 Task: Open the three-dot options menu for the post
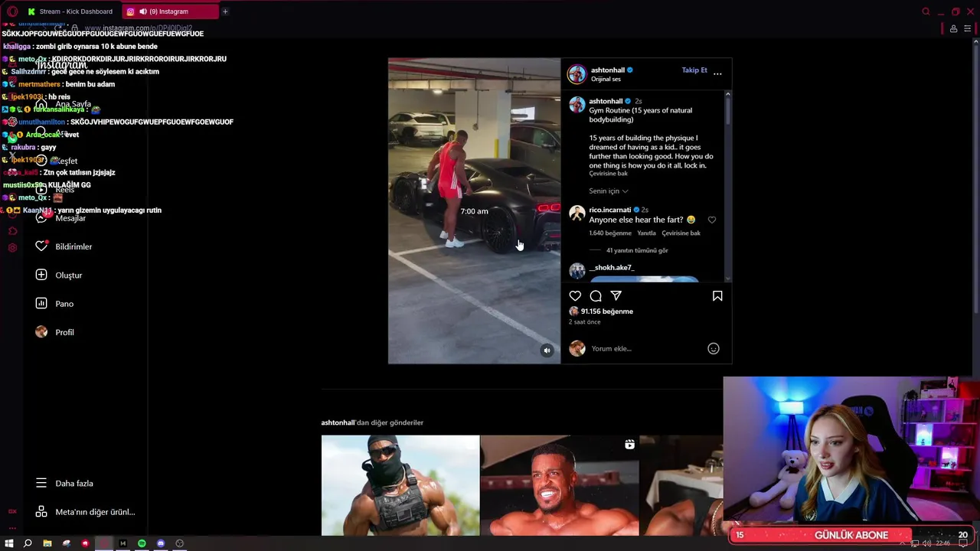(717, 74)
